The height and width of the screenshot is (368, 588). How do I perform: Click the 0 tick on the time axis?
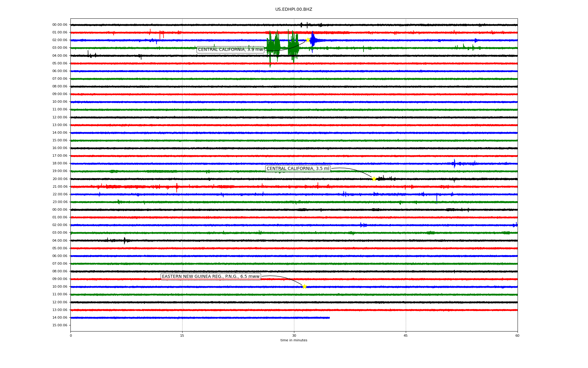pyautogui.click(x=71, y=335)
